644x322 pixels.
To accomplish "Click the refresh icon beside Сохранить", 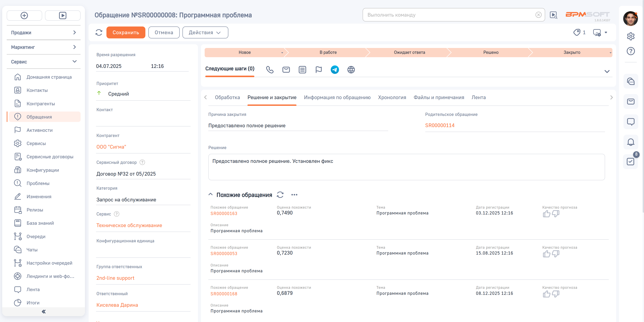I will pos(99,33).
